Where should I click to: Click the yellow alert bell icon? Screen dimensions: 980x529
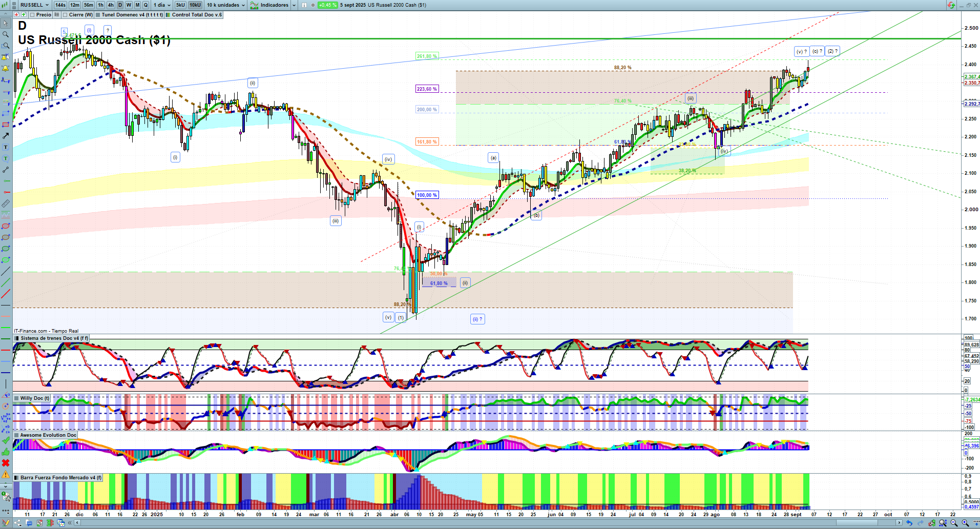coord(6,68)
